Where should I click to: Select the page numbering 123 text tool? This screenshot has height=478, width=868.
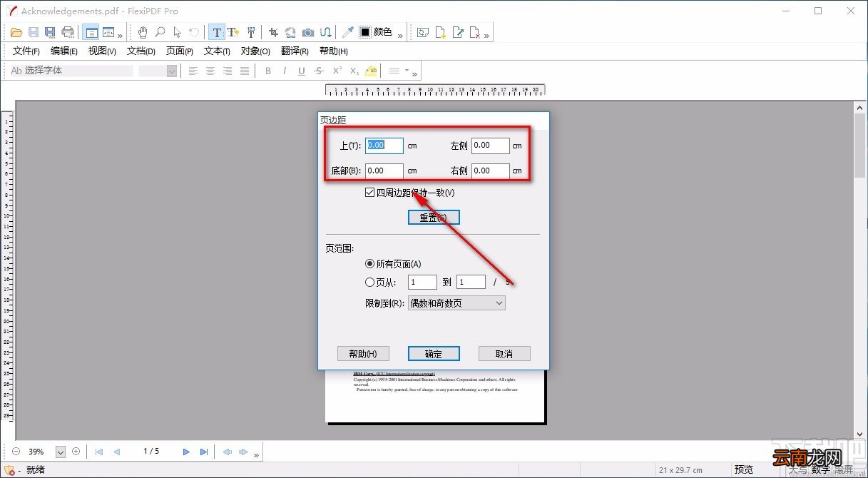pyautogui.click(x=251, y=32)
